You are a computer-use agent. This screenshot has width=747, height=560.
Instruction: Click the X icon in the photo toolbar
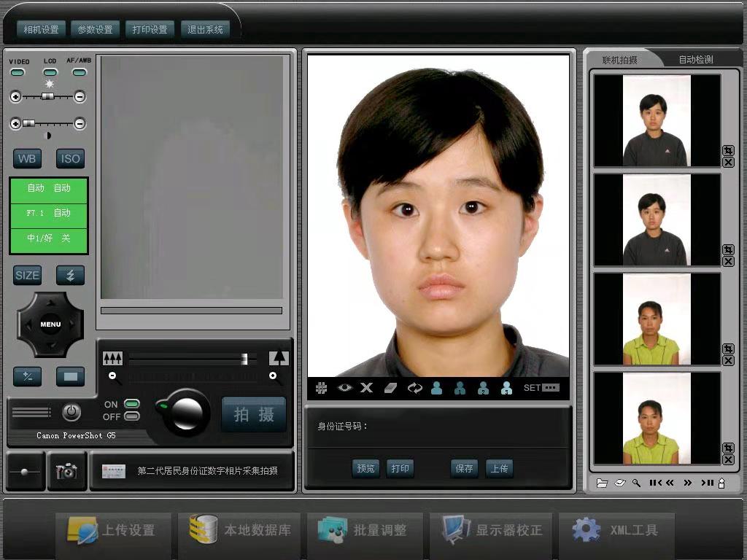[x=366, y=388]
